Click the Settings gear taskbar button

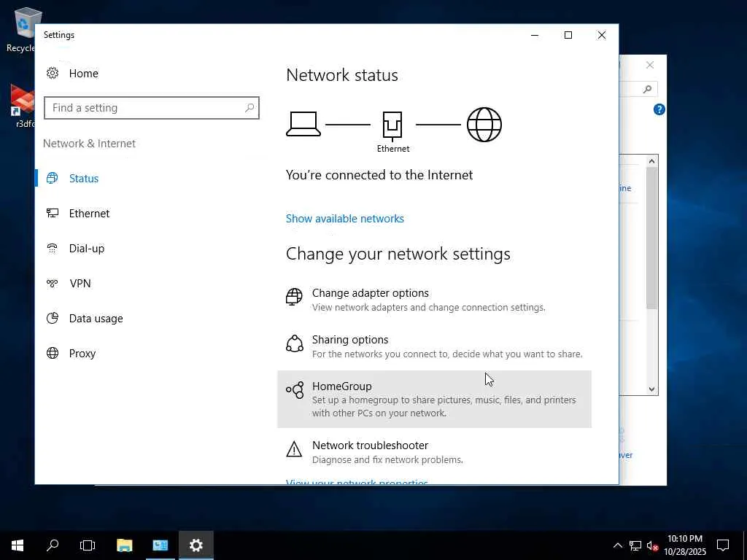point(196,545)
